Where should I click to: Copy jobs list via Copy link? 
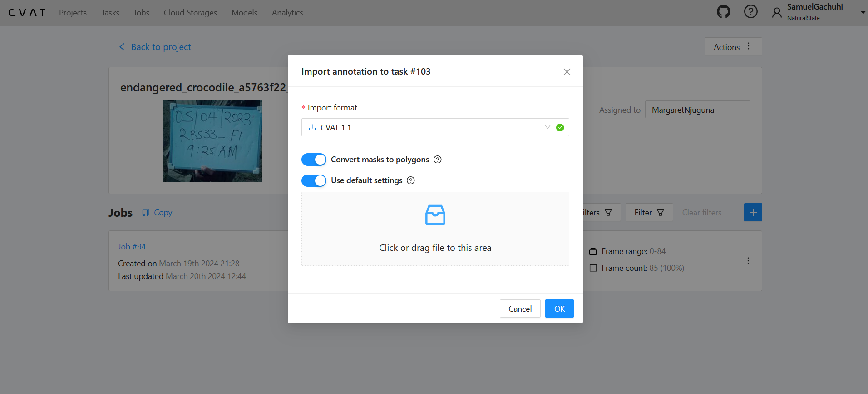(x=163, y=213)
